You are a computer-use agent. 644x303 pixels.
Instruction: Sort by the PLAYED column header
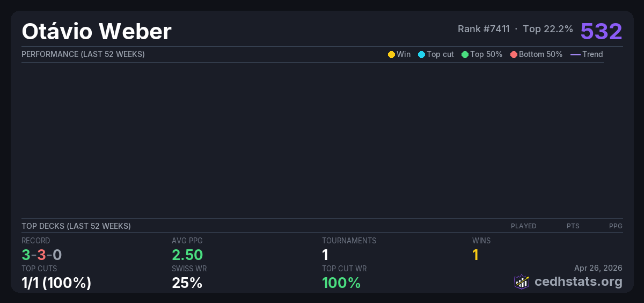tap(523, 226)
